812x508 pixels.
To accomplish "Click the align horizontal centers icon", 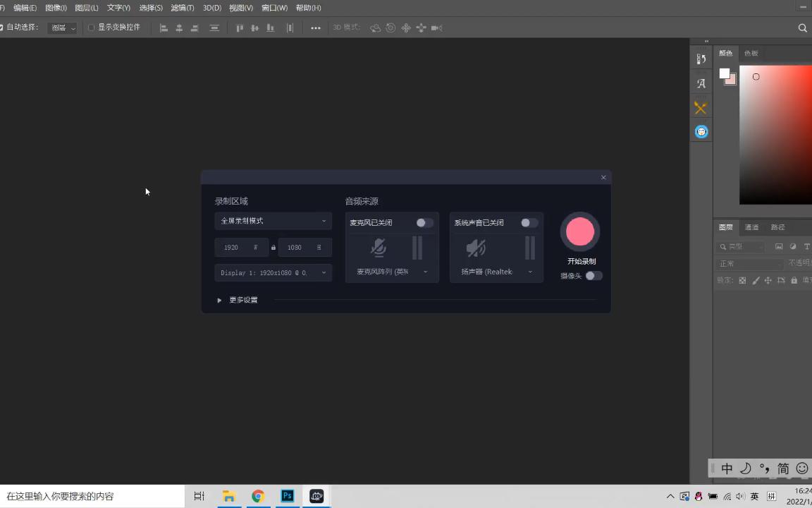I will (179, 28).
